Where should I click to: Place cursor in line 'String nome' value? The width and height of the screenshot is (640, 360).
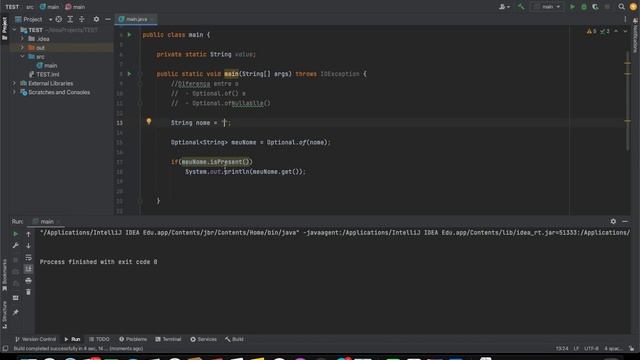click(x=224, y=123)
